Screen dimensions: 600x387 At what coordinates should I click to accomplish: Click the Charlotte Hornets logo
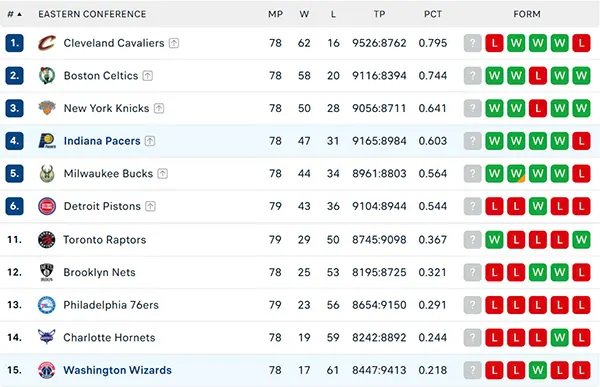(x=47, y=337)
